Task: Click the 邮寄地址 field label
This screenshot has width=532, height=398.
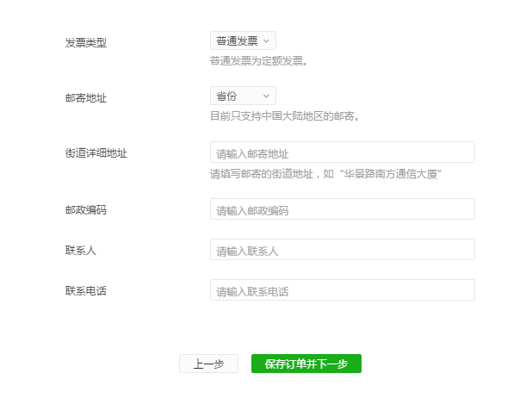Action: [x=86, y=98]
